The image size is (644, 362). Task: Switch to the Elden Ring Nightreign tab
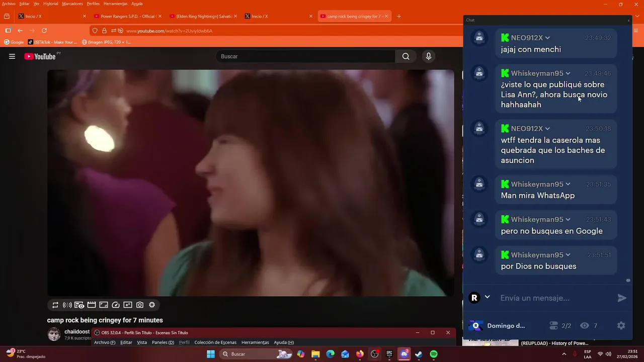pyautogui.click(x=204, y=16)
